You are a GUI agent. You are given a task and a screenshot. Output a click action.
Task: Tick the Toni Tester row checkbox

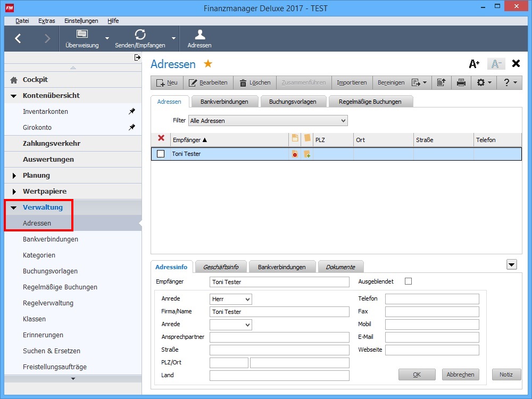(161, 154)
